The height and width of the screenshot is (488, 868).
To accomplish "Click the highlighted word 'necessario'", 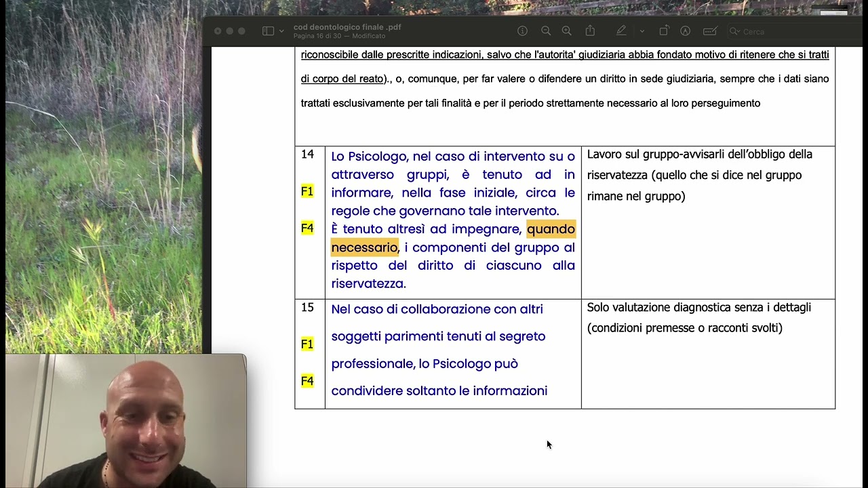I will [364, 247].
